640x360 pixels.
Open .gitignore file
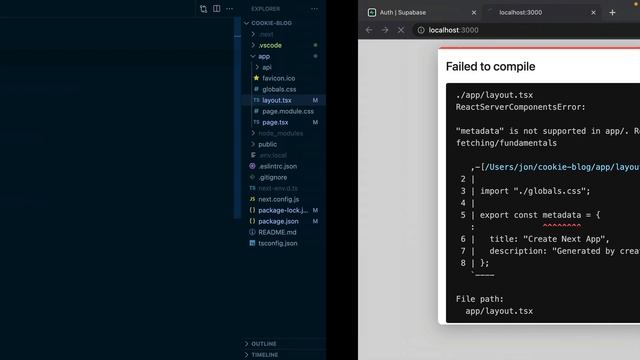(x=273, y=178)
